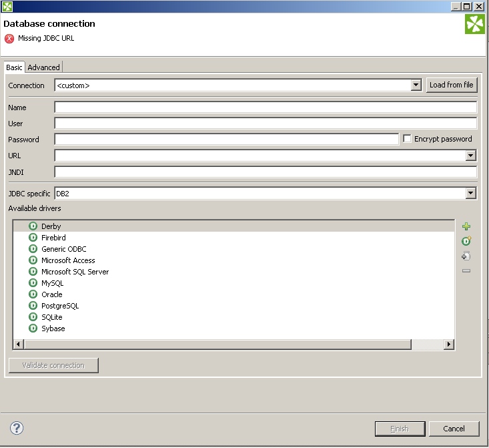Click the red error icon beside Missing JDBC URL
Image resolution: width=489 pixels, height=448 pixels.
tap(9, 39)
